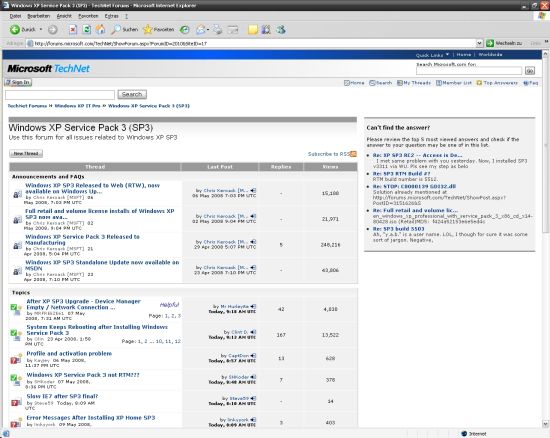Viewport: 550px width, 438px height.
Task: Open the Datei menu
Action: click(15, 16)
